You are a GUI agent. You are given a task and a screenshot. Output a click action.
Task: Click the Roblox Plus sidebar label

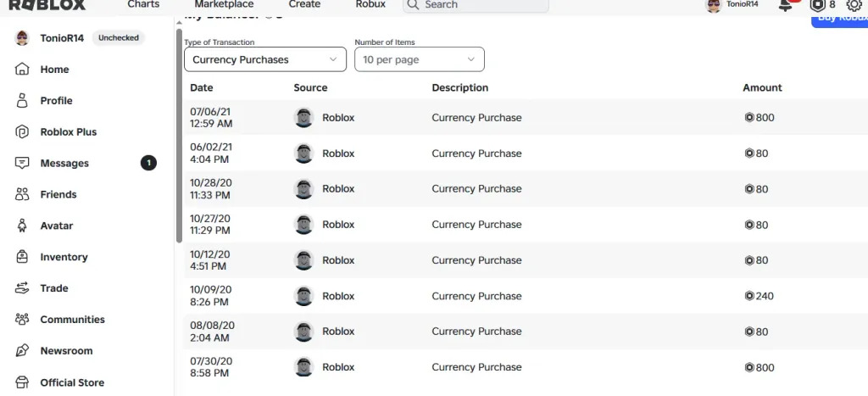click(x=69, y=131)
